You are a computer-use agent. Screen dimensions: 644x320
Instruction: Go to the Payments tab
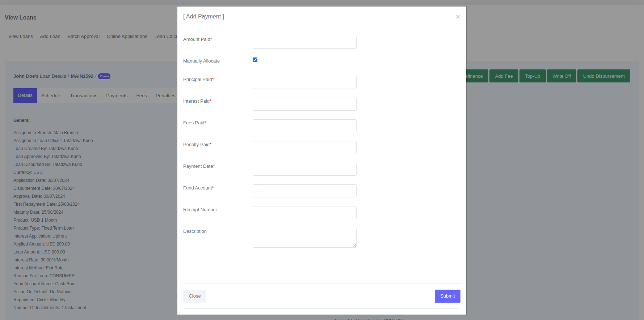(117, 96)
